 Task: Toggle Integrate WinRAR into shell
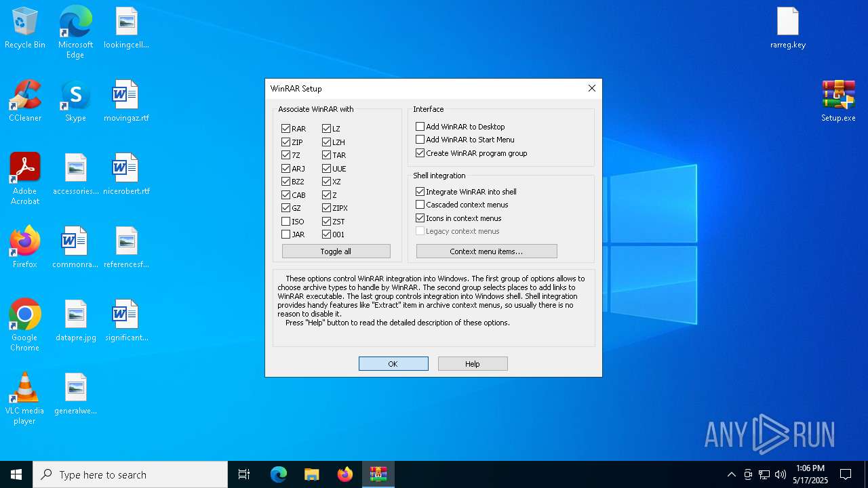click(x=420, y=192)
